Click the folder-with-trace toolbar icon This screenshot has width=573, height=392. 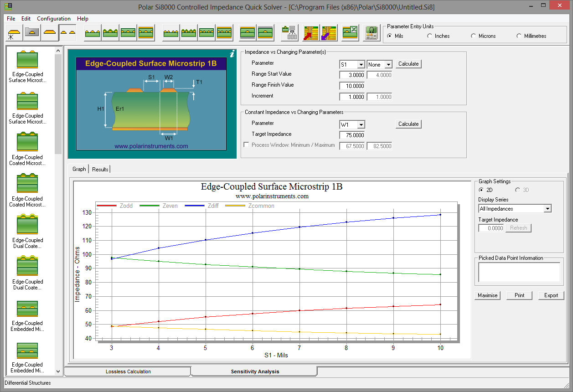[32, 33]
